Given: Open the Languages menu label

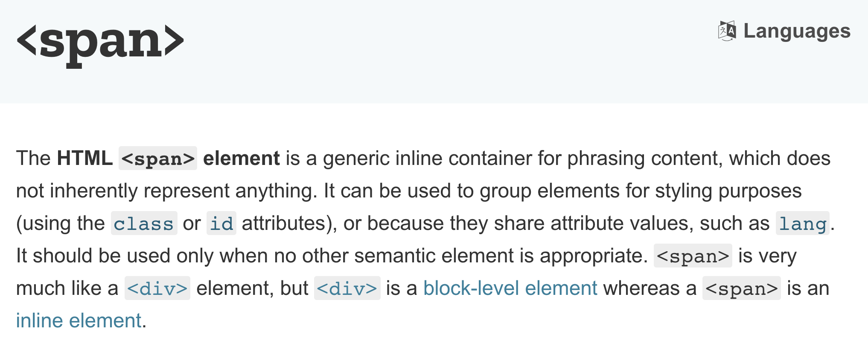Looking at the screenshot, I should pos(797,31).
